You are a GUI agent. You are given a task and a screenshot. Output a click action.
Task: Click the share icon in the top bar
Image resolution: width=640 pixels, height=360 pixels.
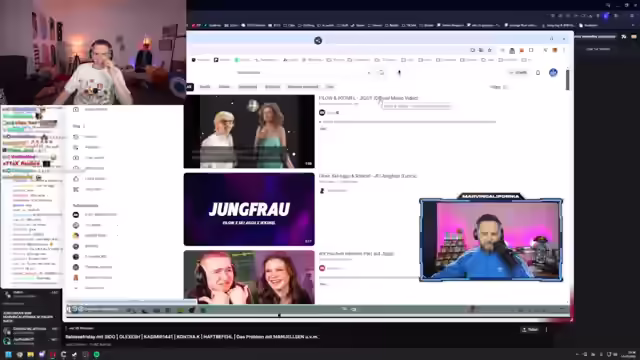(318, 40)
